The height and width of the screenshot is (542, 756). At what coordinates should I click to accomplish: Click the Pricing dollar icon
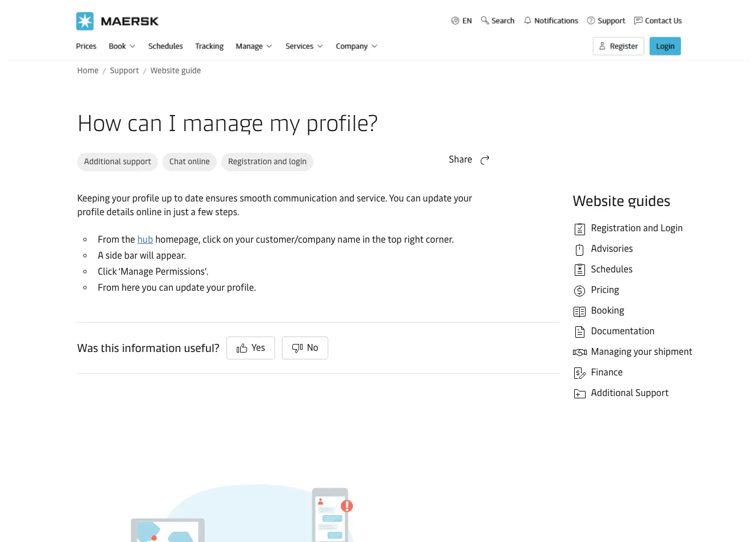579,291
